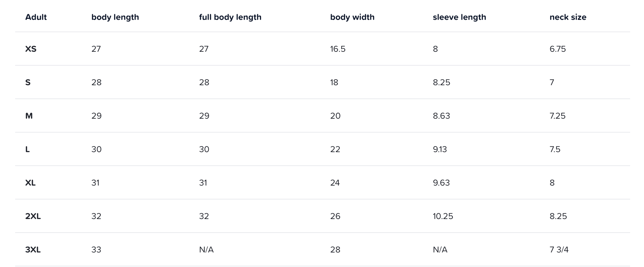
Task: Select the M size row label
Action: click(29, 116)
